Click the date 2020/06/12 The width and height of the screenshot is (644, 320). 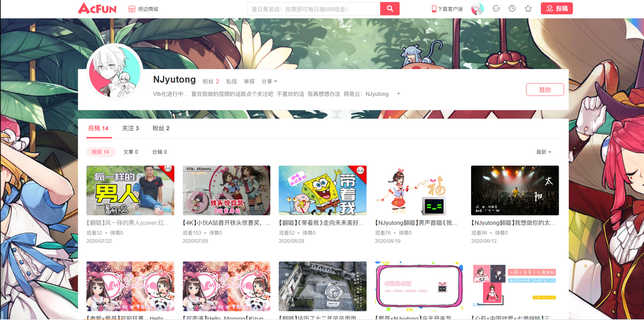coord(484,241)
